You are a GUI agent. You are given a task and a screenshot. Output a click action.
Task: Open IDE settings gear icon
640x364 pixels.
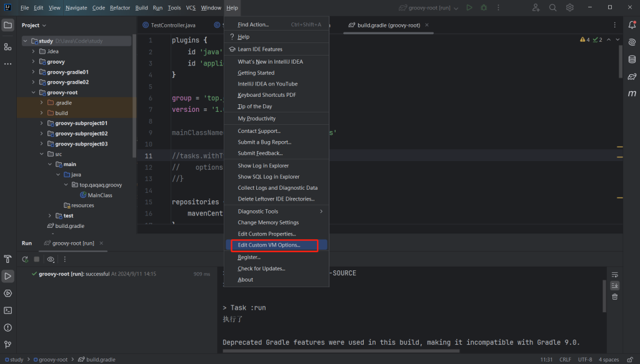click(570, 7)
